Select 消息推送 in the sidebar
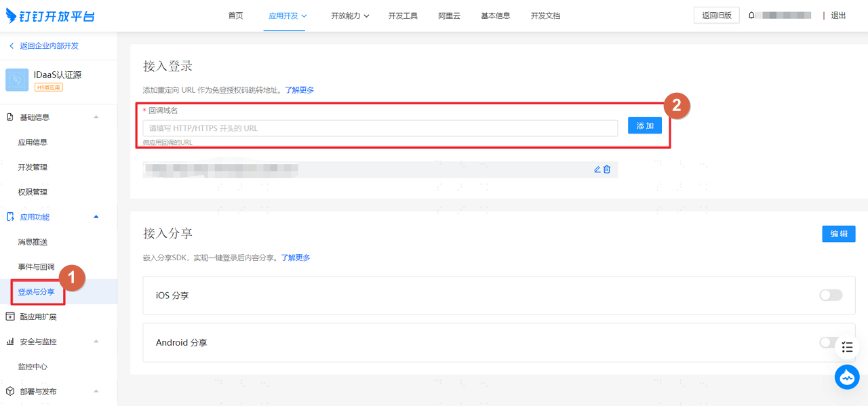 pos(33,242)
